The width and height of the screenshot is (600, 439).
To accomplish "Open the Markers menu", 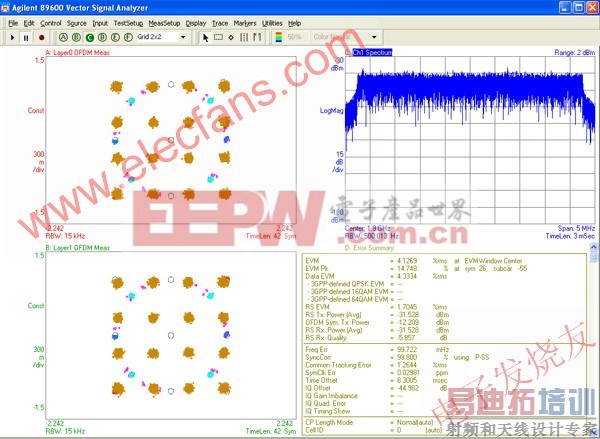I will pos(245,23).
